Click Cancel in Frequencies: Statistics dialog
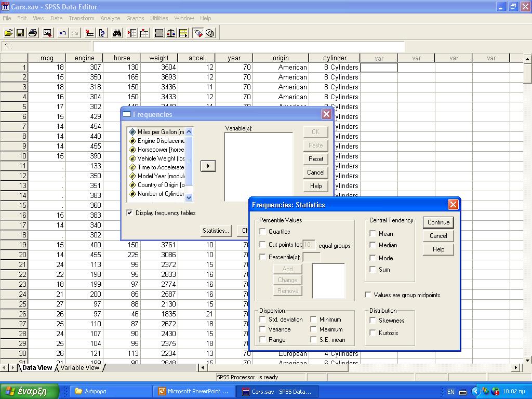 point(438,236)
